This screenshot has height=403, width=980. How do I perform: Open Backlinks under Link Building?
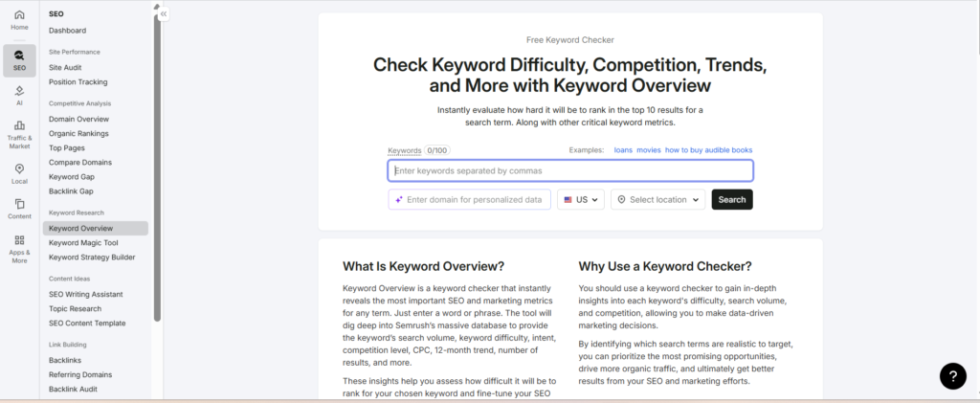tap(65, 360)
